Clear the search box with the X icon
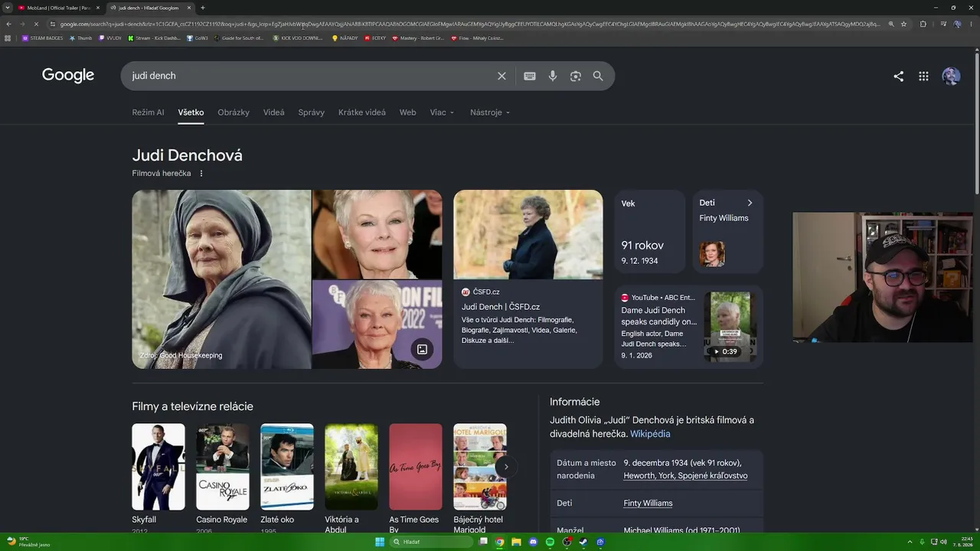Image resolution: width=980 pixels, height=551 pixels. pyautogui.click(x=501, y=76)
